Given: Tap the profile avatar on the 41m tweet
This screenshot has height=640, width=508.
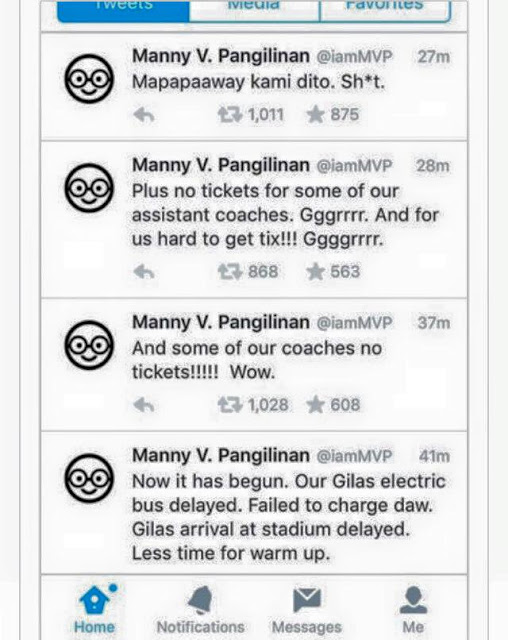Looking at the screenshot, I should 89,478.
